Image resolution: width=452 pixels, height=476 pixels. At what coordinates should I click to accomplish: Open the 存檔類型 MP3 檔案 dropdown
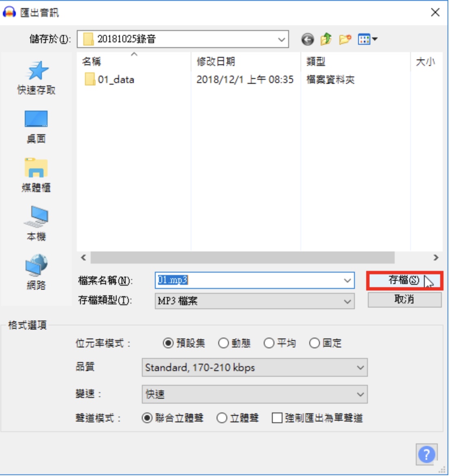click(x=255, y=301)
